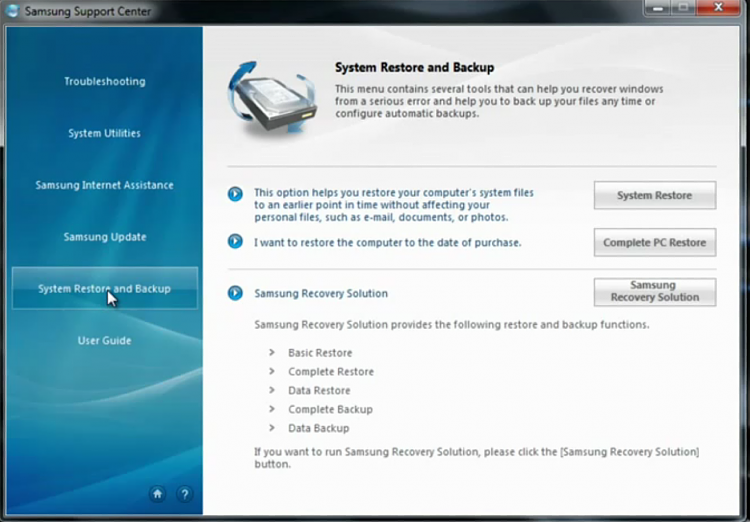Click the home icon in the sidebar

pyautogui.click(x=157, y=494)
